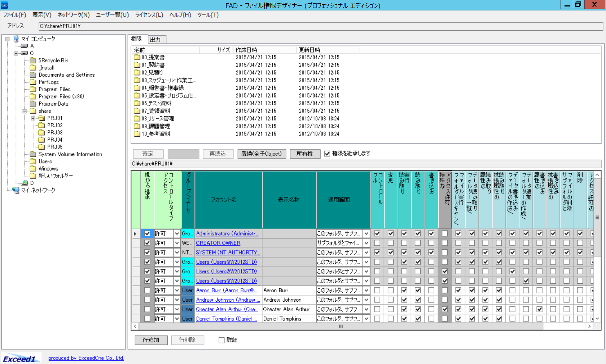Toggle full control for SYSTEM row
The image size is (606, 364).
coord(377,252)
